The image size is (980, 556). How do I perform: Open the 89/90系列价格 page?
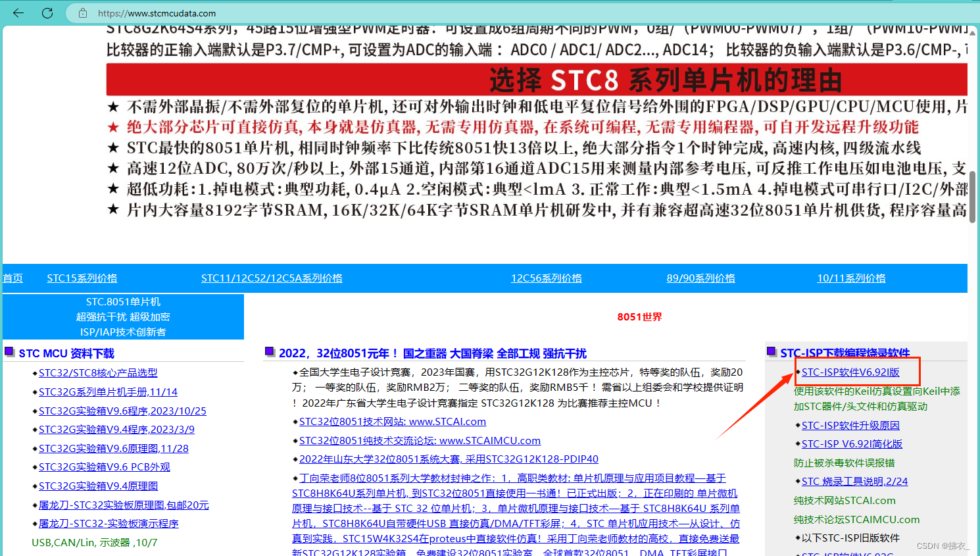pyautogui.click(x=701, y=278)
